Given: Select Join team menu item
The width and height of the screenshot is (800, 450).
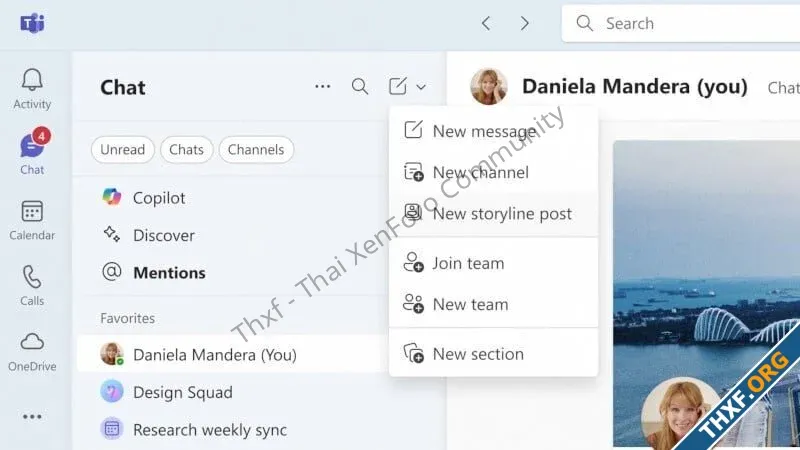Looking at the screenshot, I should (493, 263).
